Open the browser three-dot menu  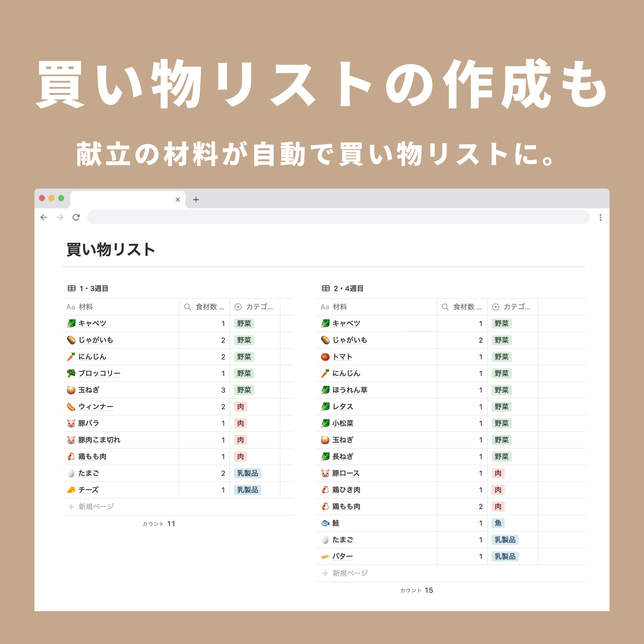coord(600,217)
